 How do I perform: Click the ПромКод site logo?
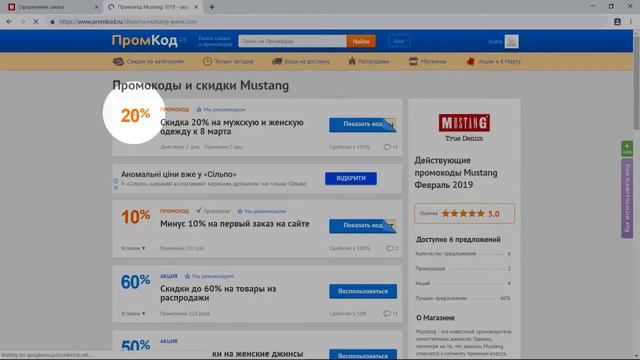tap(149, 41)
